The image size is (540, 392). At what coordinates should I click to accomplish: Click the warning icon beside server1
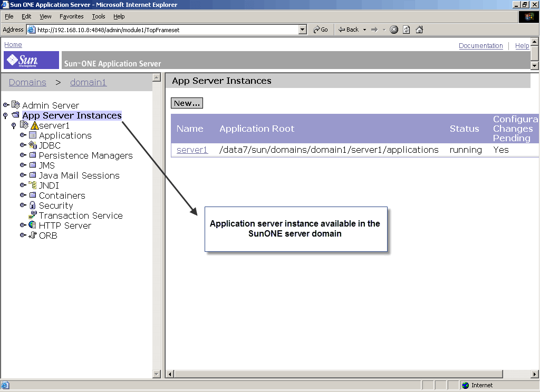pyautogui.click(x=34, y=125)
